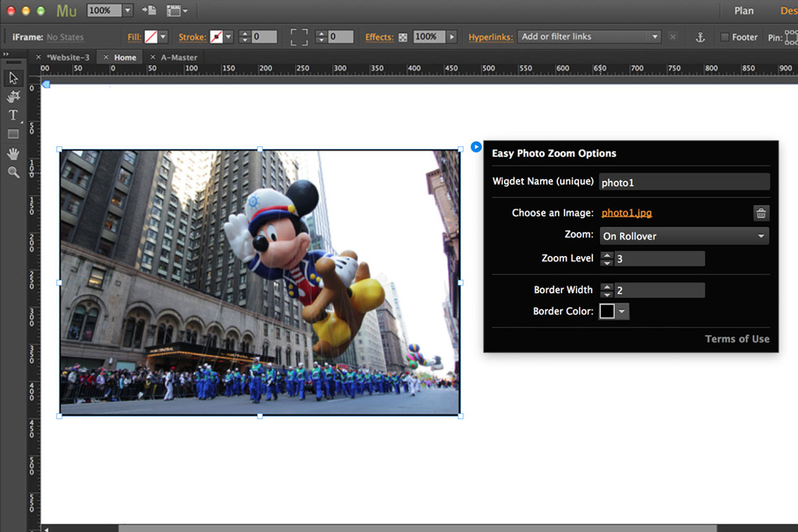Click the photo1.jpg image link
Viewport: 798px width, 532px height.
coord(626,213)
